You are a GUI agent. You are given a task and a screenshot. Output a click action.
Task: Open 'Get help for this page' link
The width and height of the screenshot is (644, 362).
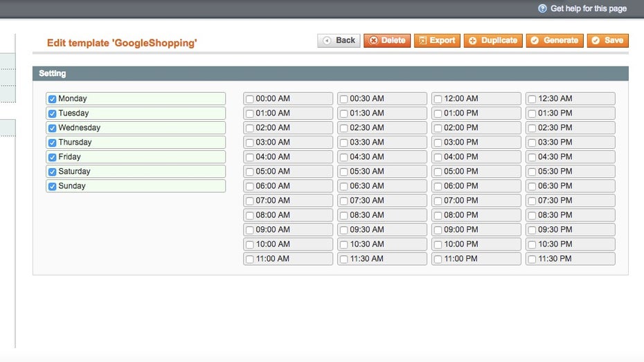click(588, 9)
